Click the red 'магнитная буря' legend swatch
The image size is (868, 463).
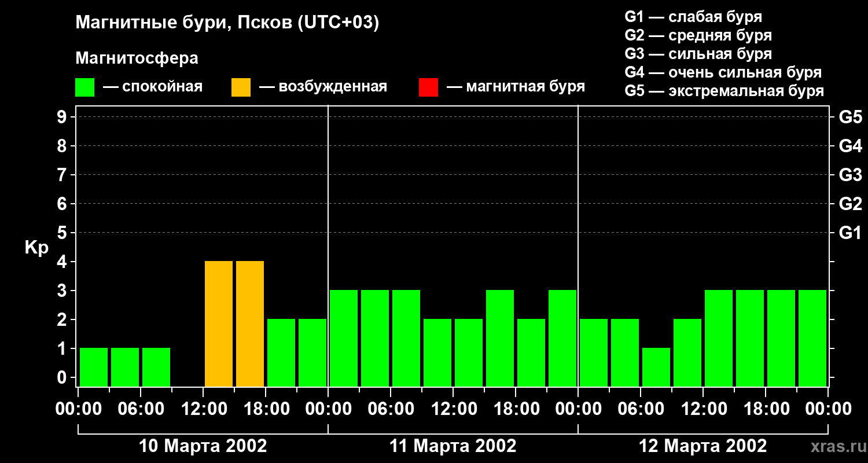click(x=428, y=87)
